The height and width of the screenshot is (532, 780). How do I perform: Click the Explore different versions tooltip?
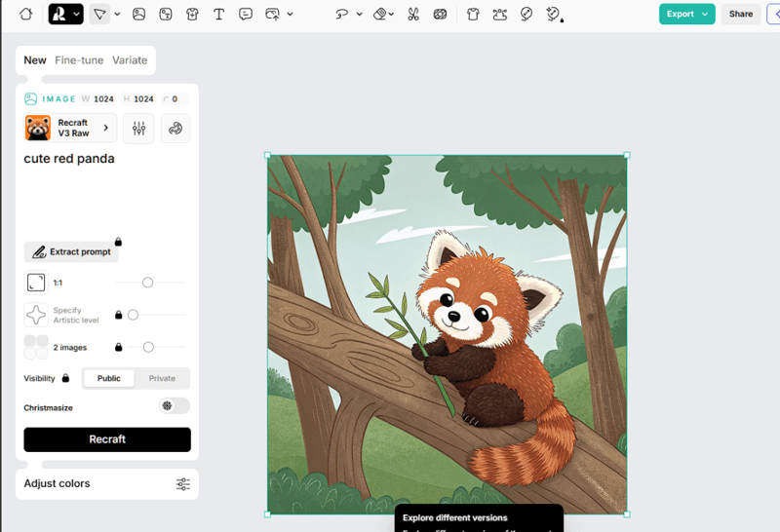tap(479, 518)
